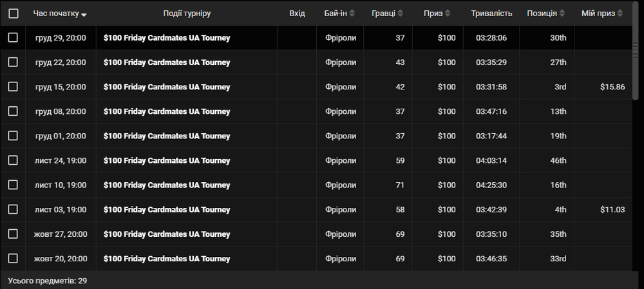
Task: Click Гравці column sort arrows
Action: point(401,14)
